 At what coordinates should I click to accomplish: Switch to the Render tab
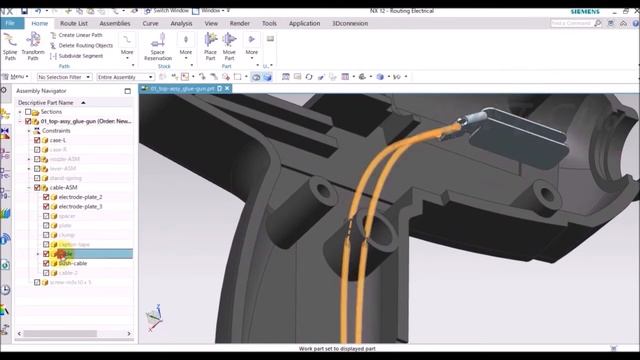240,23
